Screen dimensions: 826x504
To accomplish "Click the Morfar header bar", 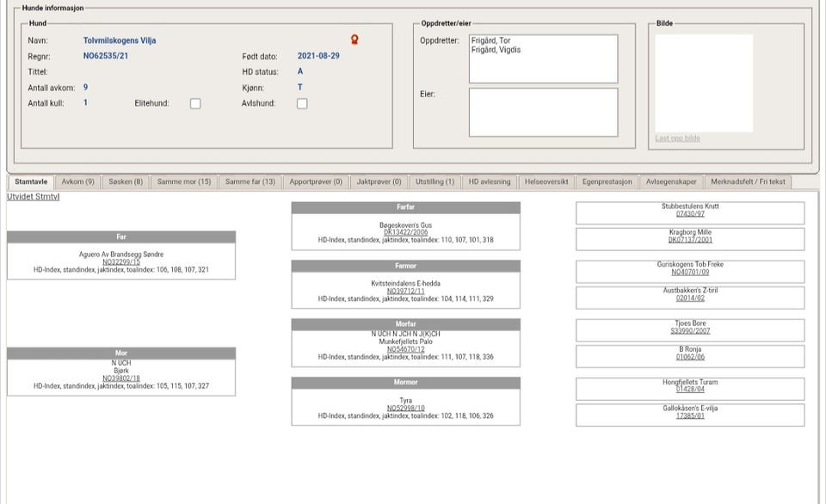I will [x=405, y=324].
